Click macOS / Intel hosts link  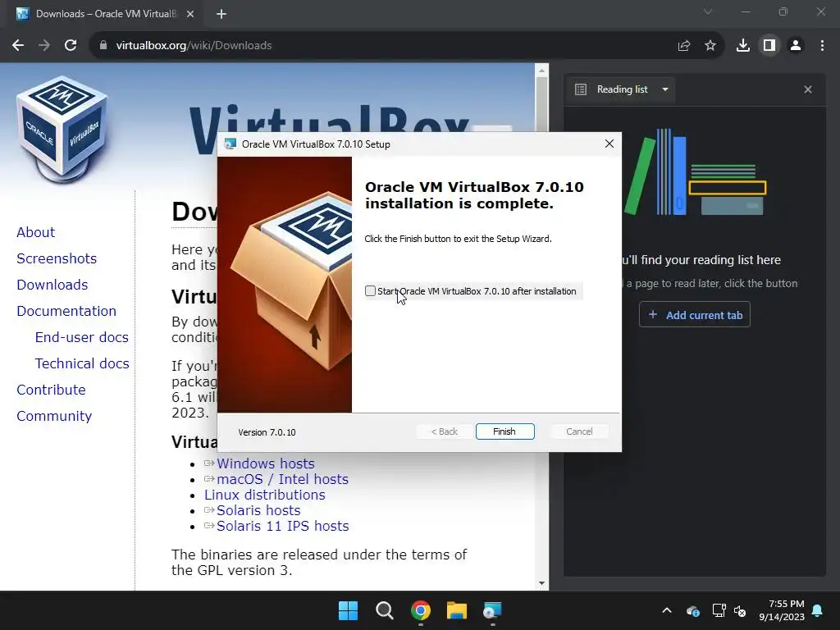pos(282,479)
